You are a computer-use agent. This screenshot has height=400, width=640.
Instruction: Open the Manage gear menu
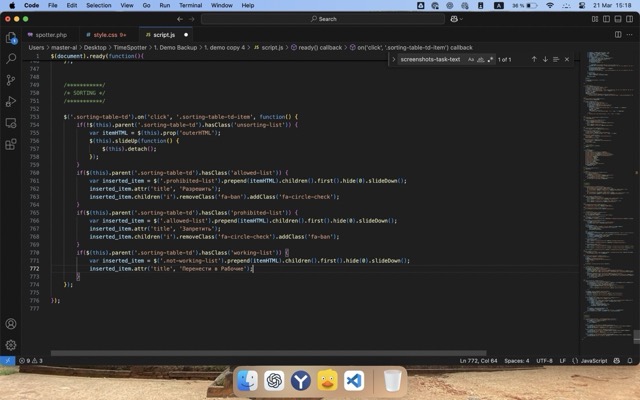11,345
